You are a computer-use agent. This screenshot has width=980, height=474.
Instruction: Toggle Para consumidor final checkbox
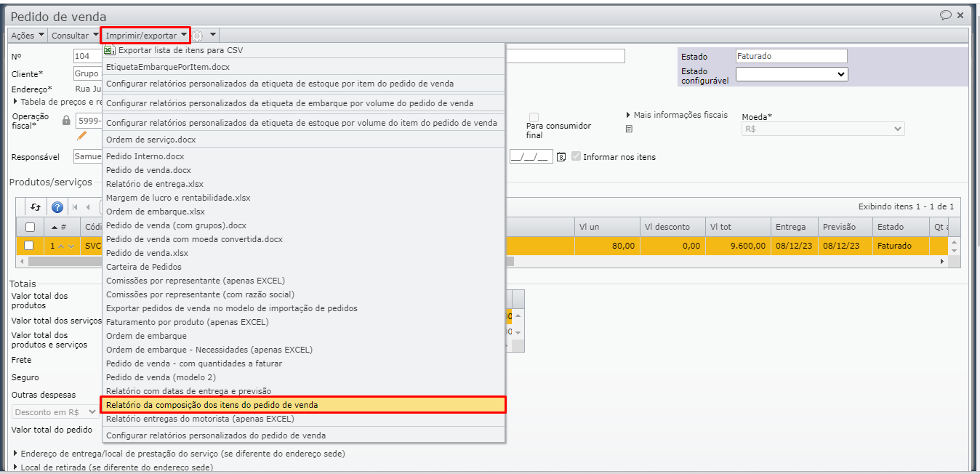534,117
